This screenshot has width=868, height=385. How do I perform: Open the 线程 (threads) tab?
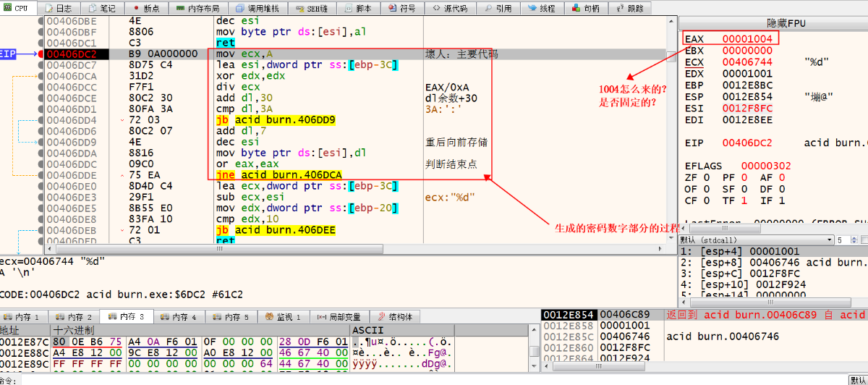point(542,8)
